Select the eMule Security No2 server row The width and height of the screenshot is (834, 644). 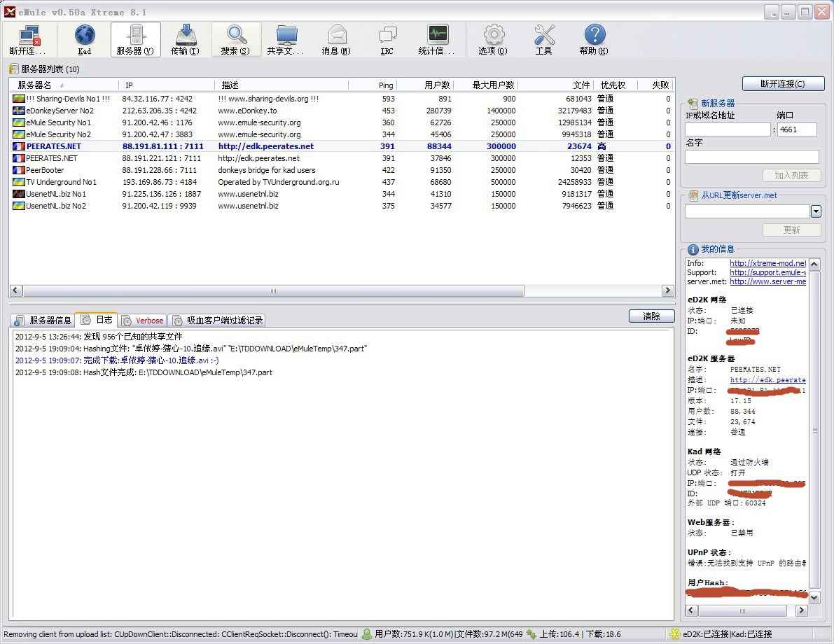(342, 134)
